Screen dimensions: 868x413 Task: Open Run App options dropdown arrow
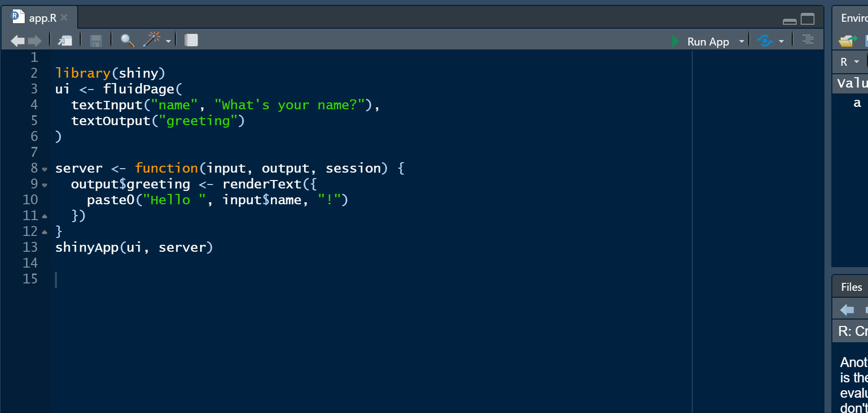tap(742, 42)
